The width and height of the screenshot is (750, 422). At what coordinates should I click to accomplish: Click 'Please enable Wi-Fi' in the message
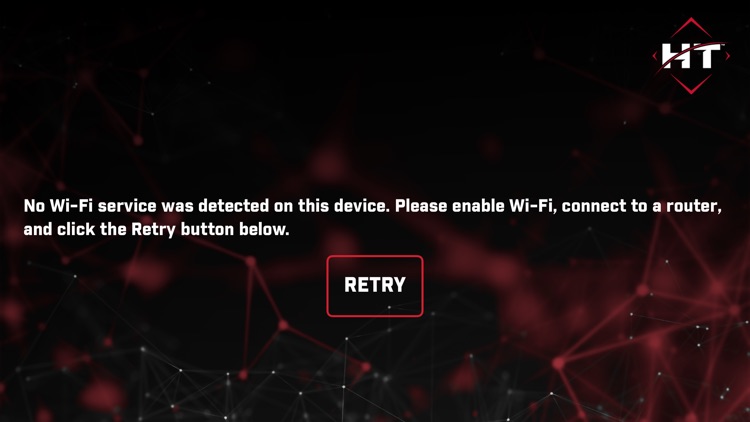pyautogui.click(x=474, y=206)
